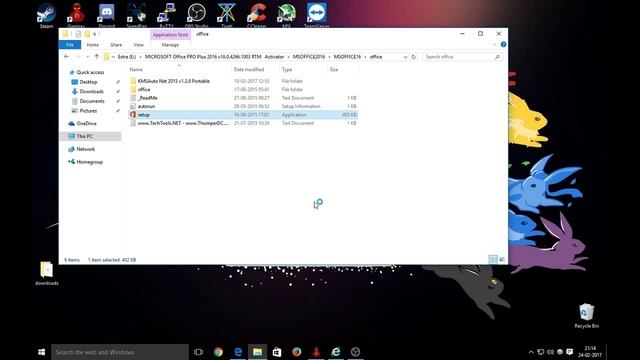Open the downloads folder on the desktop

(x=47, y=273)
